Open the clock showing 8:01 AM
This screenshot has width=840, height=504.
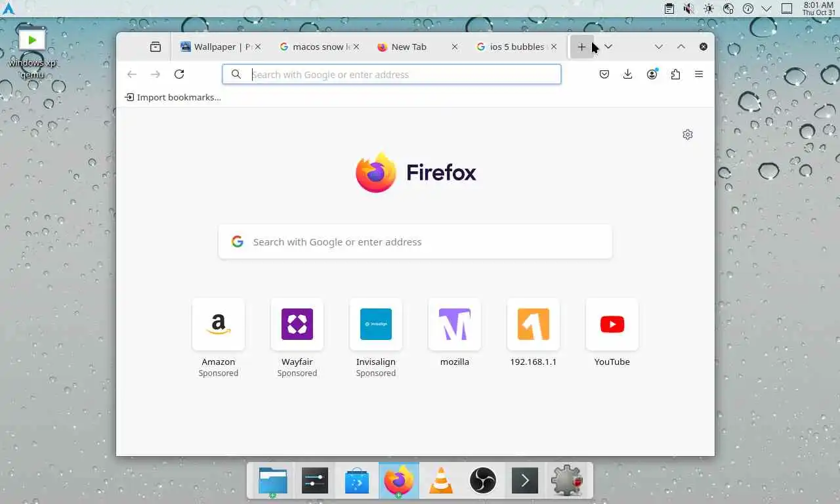pyautogui.click(x=818, y=9)
